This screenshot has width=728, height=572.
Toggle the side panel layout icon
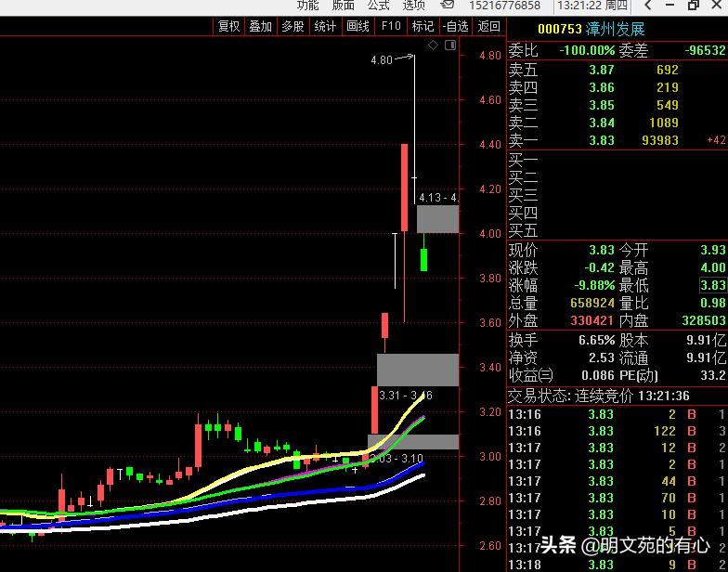[450, 45]
